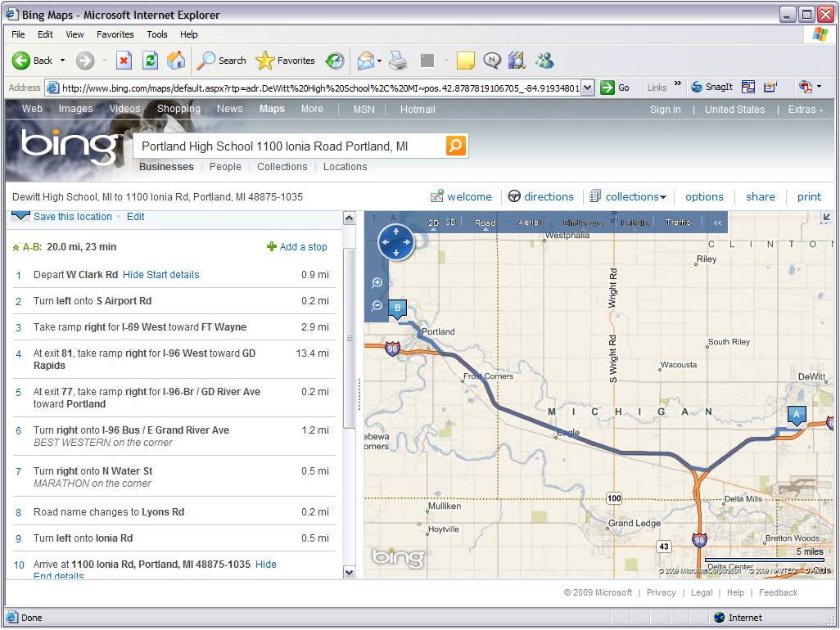The height and width of the screenshot is (630, 840).
Task: Click the print link
Action: click(x=809, y=196)
